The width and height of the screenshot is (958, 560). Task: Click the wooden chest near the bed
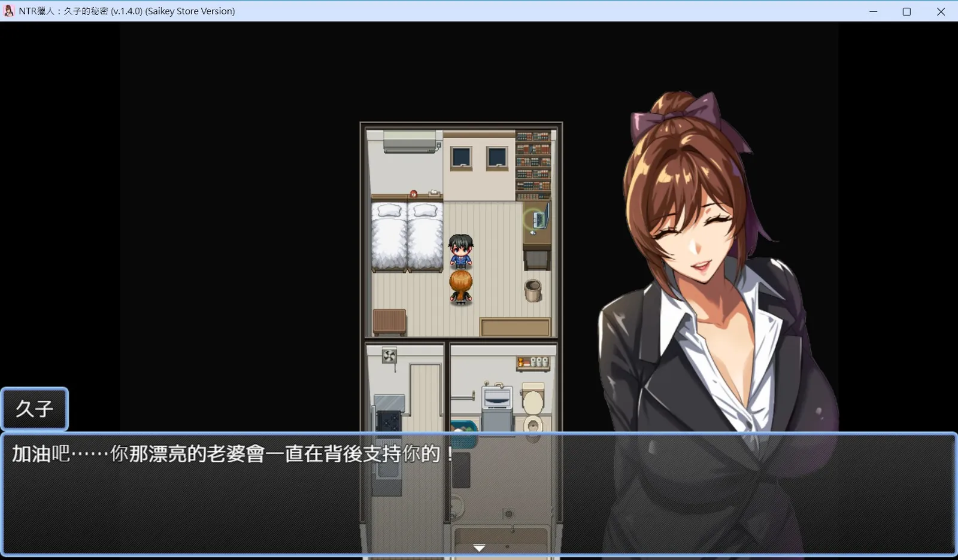[x=390, y=322]
